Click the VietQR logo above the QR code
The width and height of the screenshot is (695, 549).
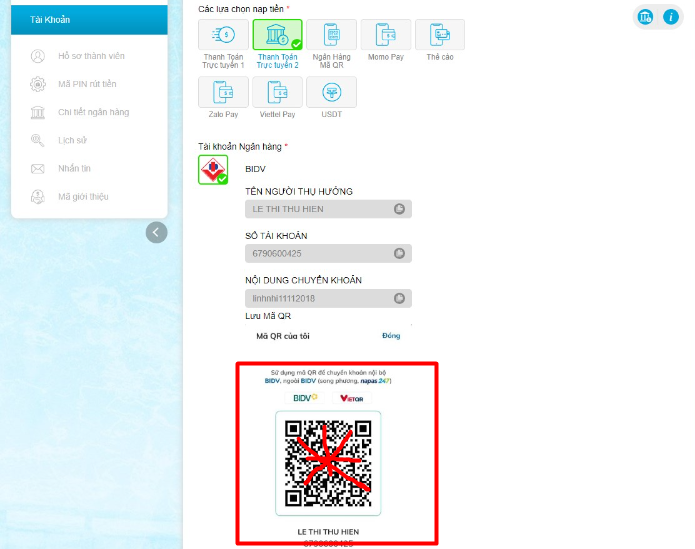coord(352,398)
